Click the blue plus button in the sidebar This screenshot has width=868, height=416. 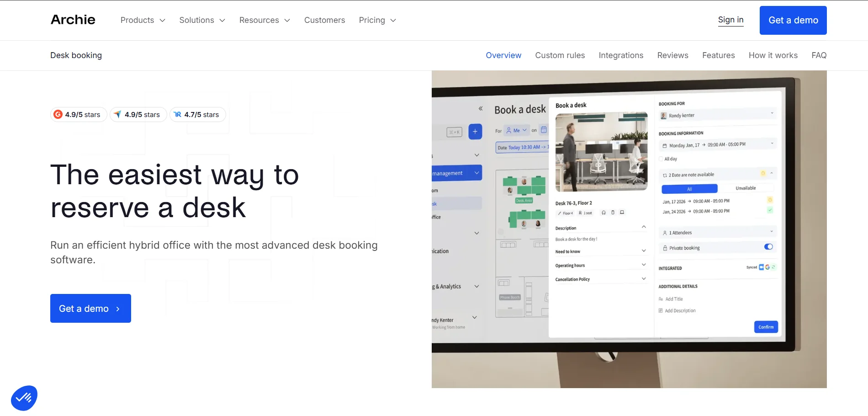point(475,131)
